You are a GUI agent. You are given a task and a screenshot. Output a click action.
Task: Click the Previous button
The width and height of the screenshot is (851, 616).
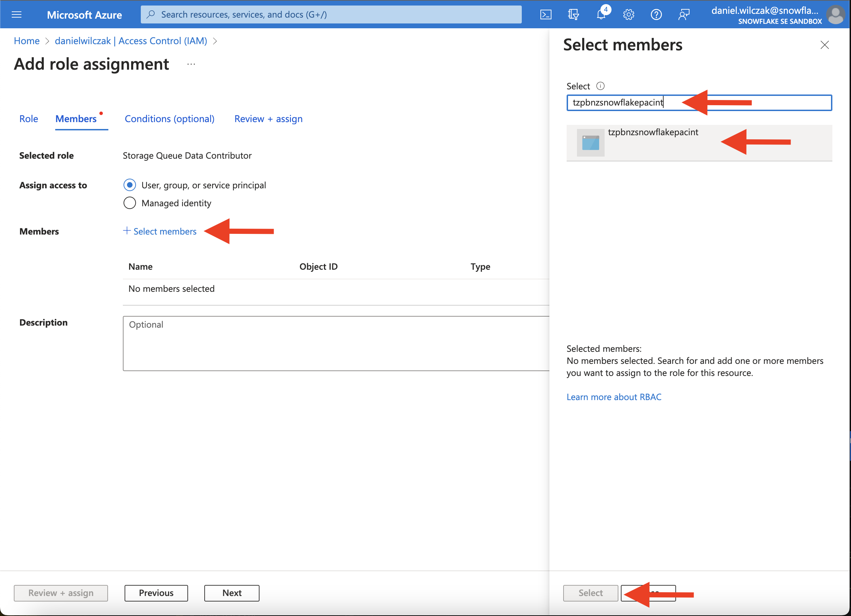(x=156, y=593)
